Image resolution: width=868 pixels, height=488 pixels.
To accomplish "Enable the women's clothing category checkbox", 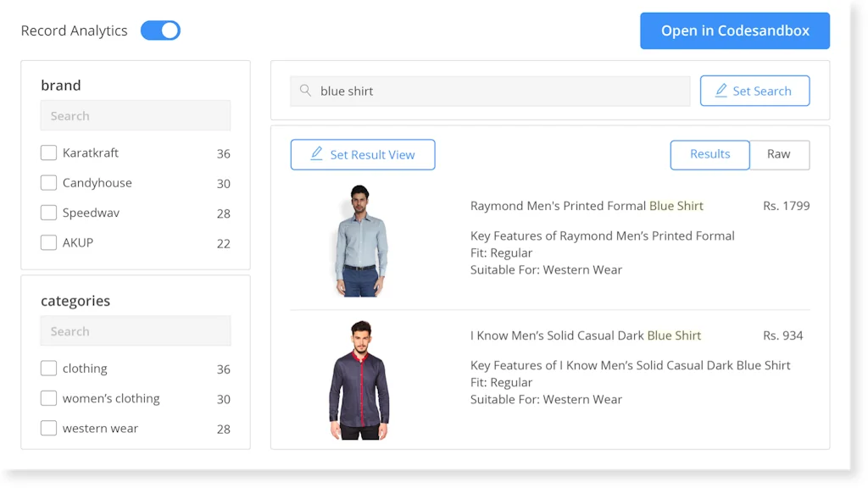I will [x=48, y=398].
